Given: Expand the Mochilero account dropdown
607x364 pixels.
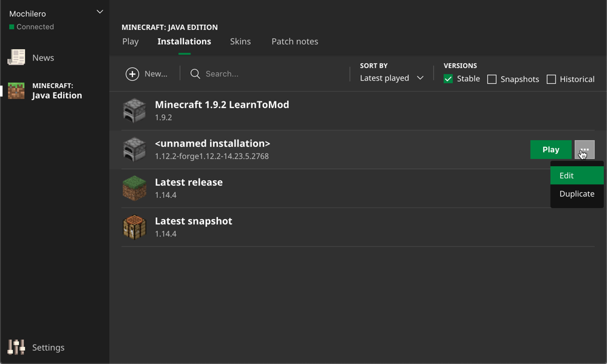Looking at the screenshot, I should tap(100, 12).
